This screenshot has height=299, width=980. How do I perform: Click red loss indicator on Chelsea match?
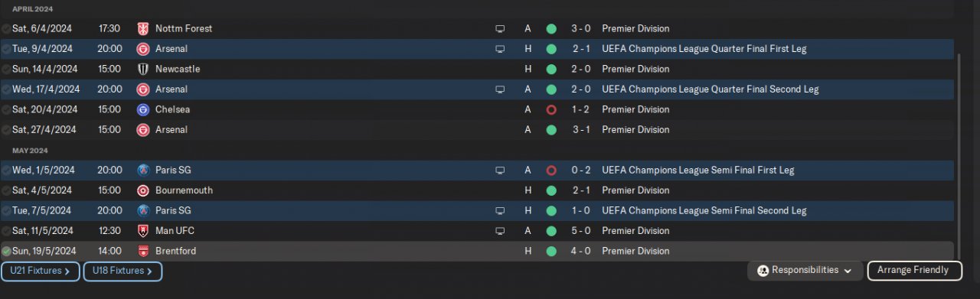click(550, 110)
